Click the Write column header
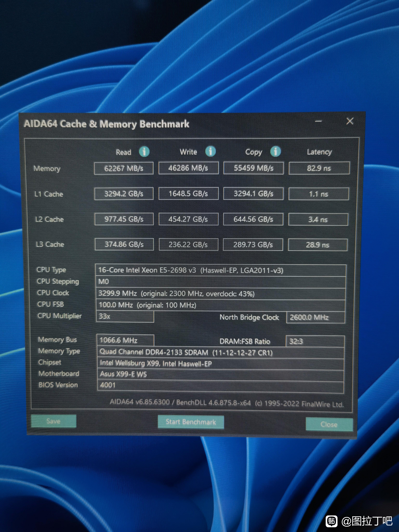Viewport: 399px width, 532px height. click(188, 152)
